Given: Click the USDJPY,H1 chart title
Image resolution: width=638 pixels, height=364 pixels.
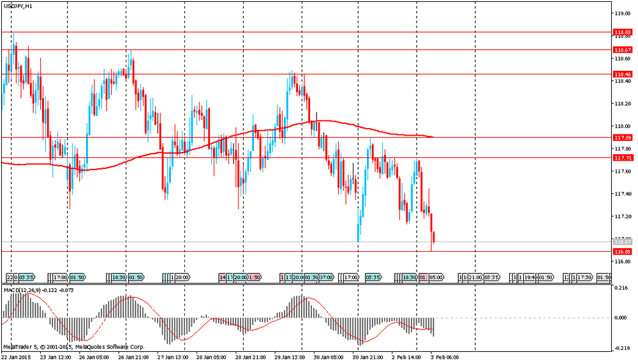Looking at the screenshot, I should click(x=19, y=5).
